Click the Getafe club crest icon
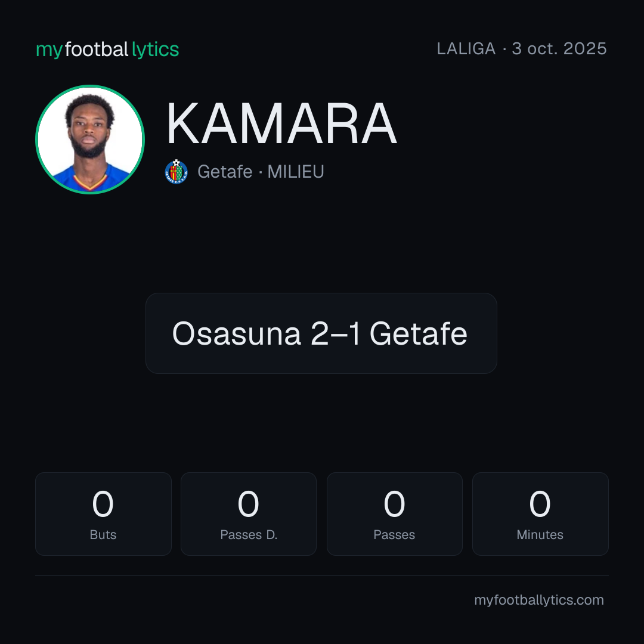The width and height of the screenshot is (644, 644). (176, 172)
